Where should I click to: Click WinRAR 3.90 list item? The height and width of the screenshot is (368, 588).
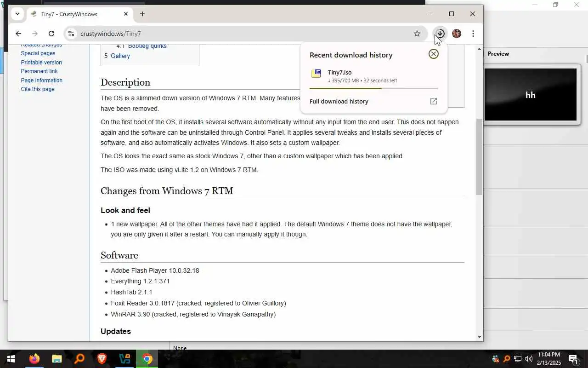(x=193, y=315)
